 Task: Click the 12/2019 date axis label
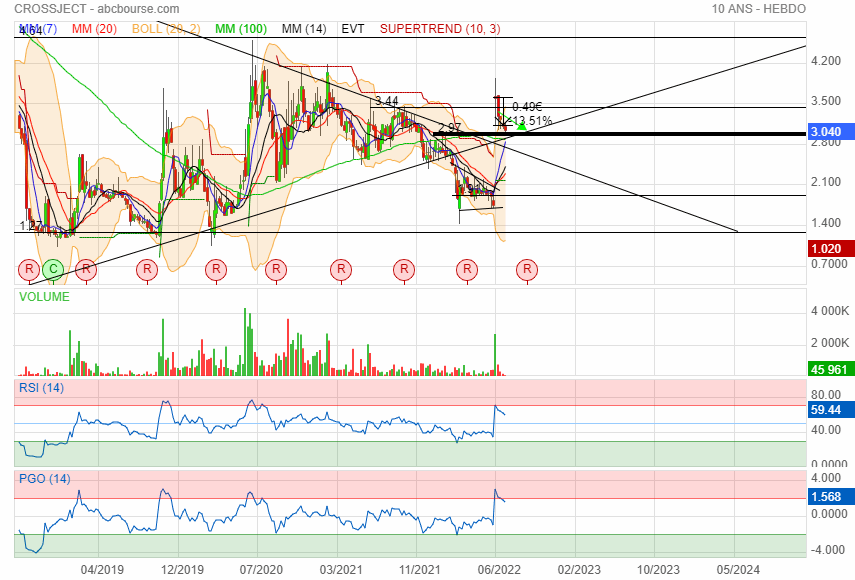[x=182, y=570]
